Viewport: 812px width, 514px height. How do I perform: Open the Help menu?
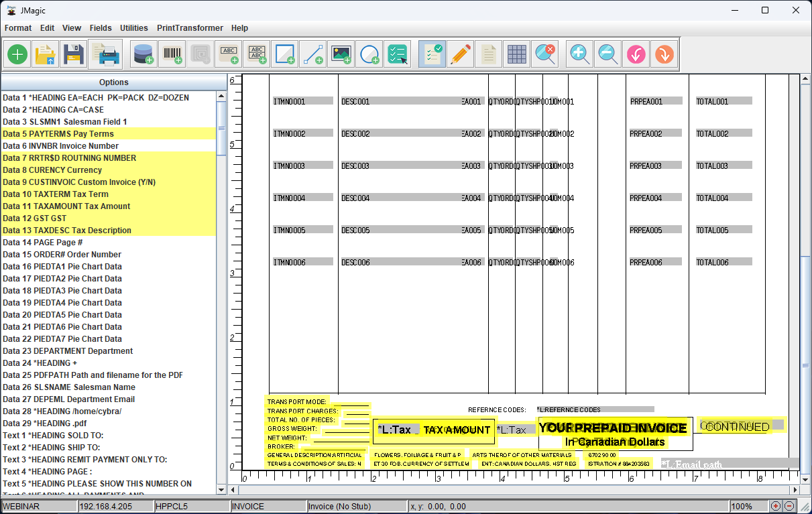coord(239,28)
